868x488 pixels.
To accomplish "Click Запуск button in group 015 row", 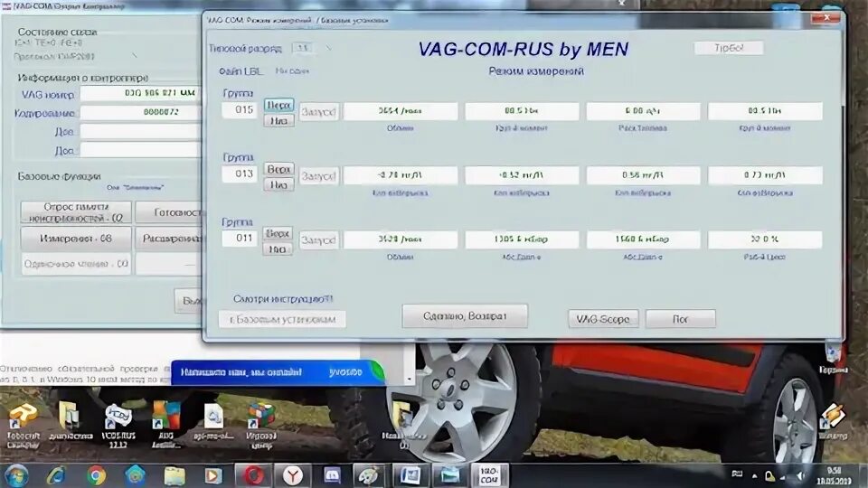I will tap(319, 112).
